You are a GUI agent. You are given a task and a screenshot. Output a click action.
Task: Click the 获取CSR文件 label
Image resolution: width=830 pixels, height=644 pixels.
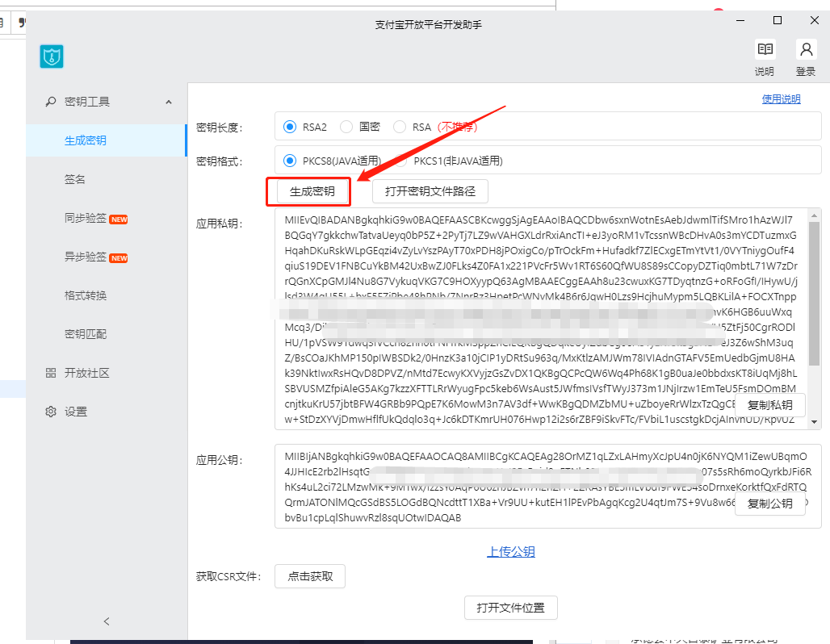click(228, 576)
